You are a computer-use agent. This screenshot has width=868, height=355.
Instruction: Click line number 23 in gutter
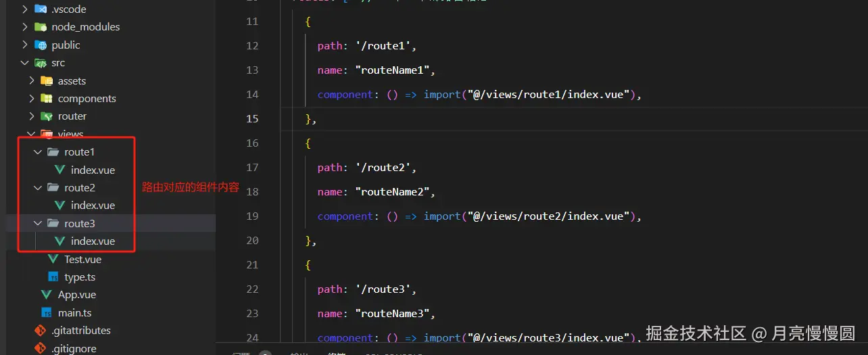[x=253, y=314]
